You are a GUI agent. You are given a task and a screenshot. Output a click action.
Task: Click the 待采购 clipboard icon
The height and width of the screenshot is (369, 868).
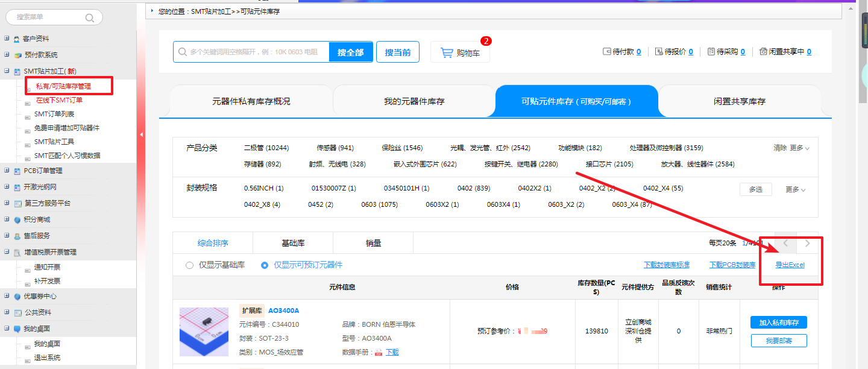point(711,52)
